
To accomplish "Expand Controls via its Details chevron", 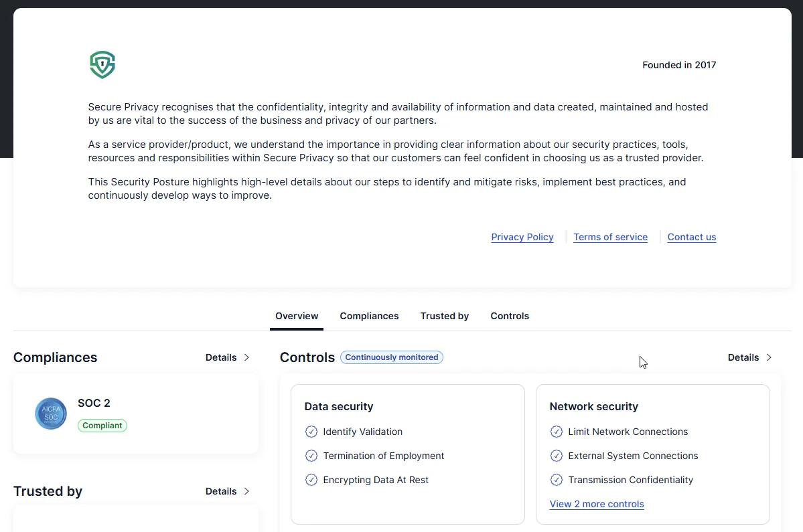I will click(749, 357).
